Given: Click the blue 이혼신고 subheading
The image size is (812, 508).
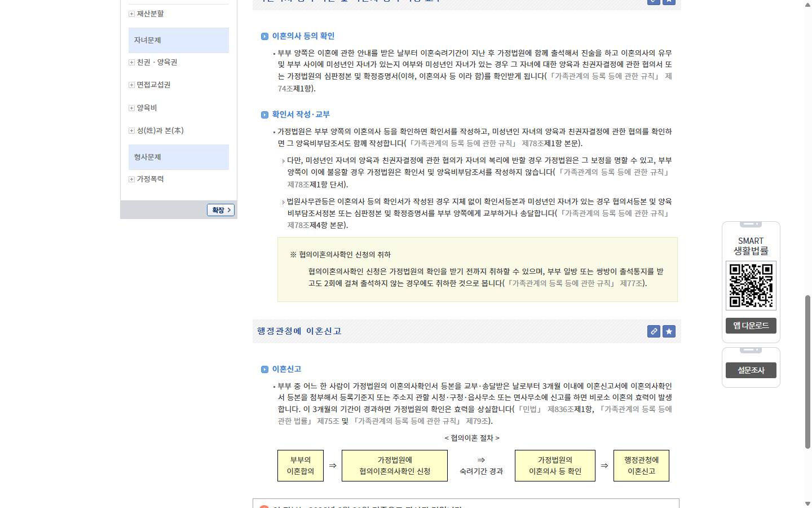Looking at the screenshot, I should [287, 369].
